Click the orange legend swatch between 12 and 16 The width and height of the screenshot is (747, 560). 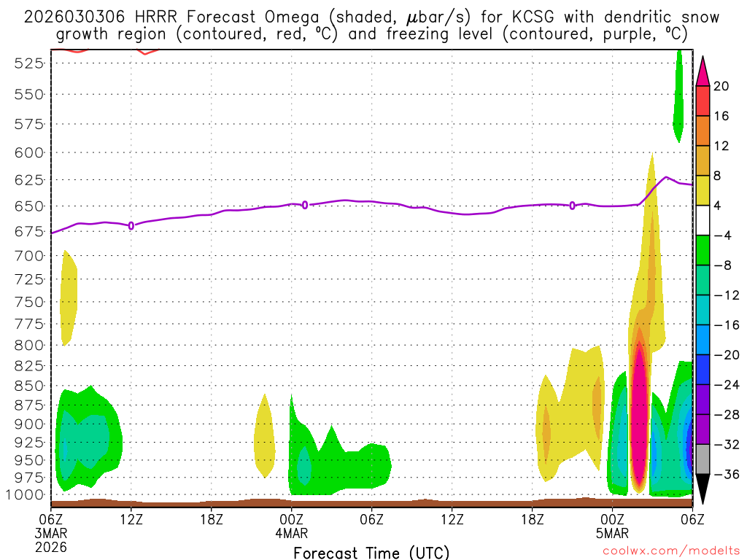coord(703,131)
